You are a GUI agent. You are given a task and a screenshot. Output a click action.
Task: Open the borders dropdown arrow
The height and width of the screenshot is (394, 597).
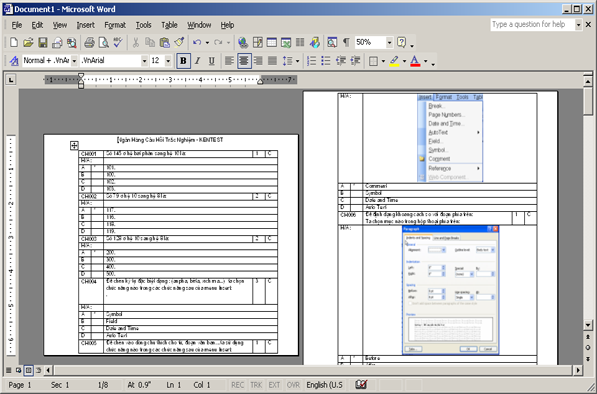click(x=383, y=61)
